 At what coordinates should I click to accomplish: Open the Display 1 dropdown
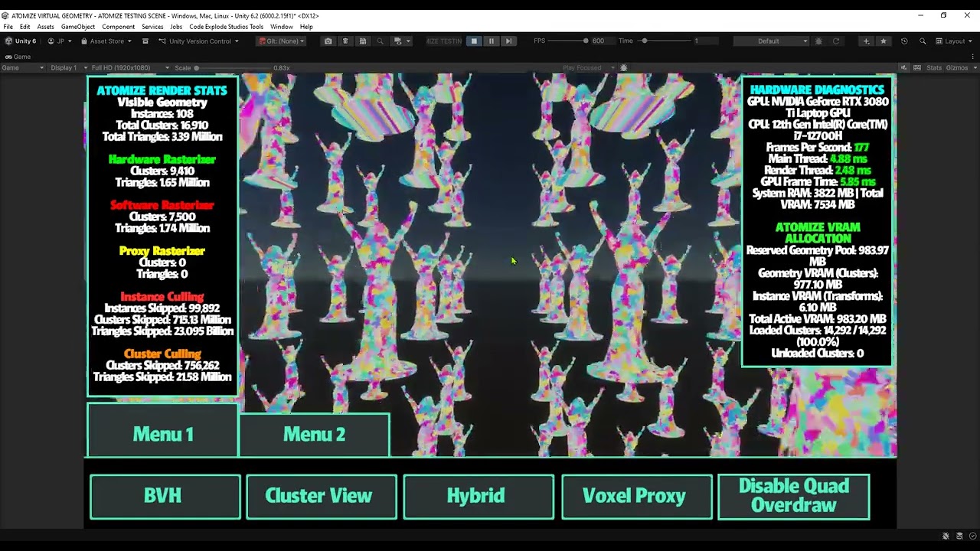pos(70,68)
